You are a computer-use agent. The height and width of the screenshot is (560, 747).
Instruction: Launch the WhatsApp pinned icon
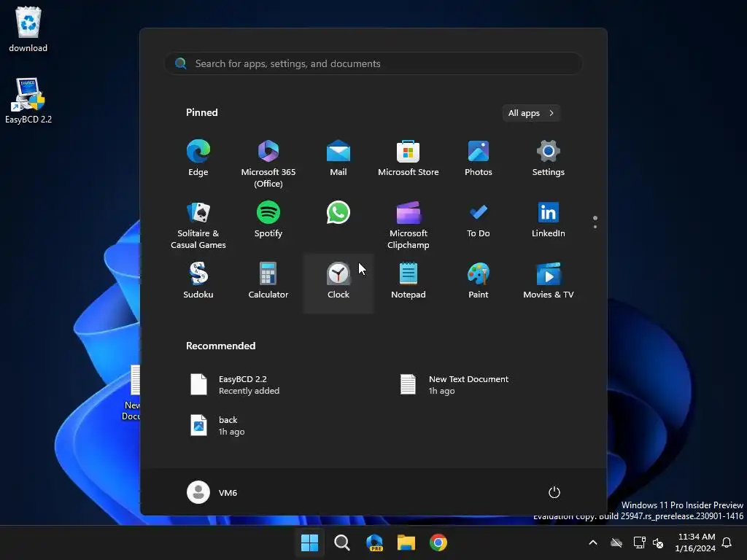338,213
